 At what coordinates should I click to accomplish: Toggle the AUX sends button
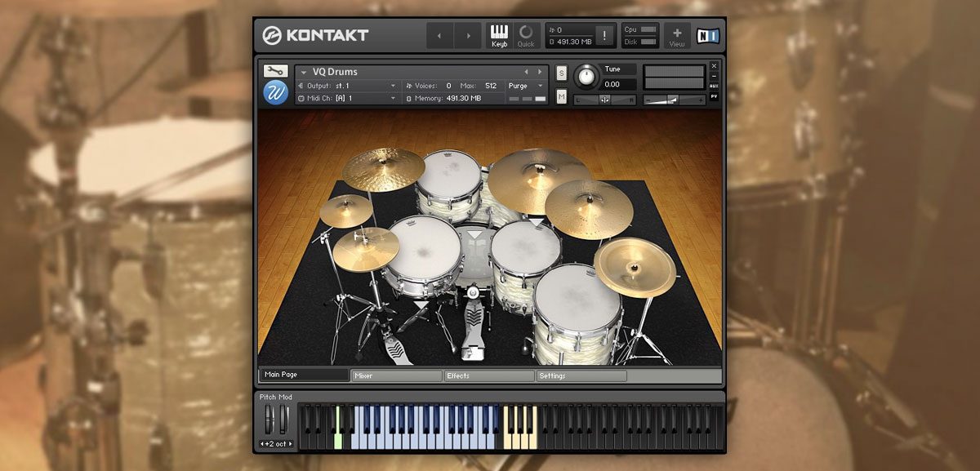714,86
